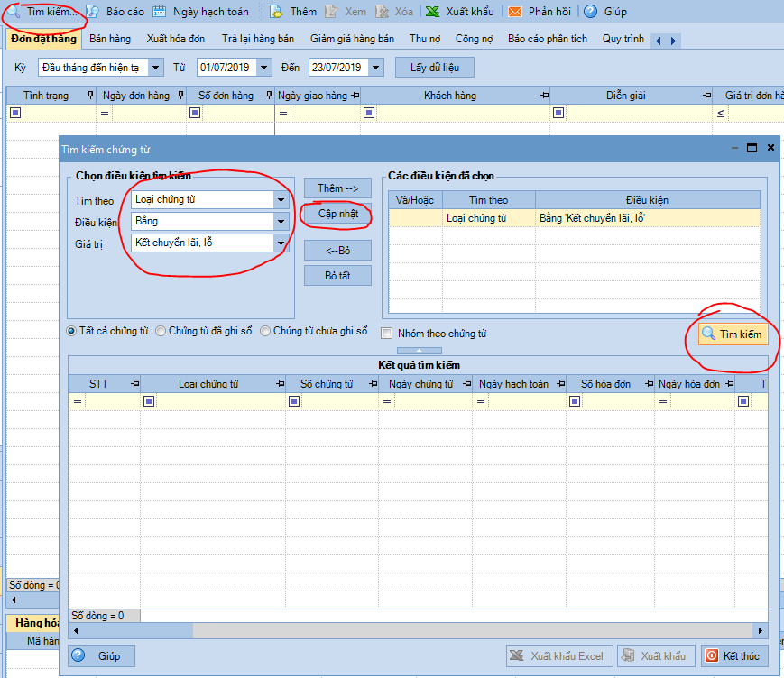Click the Phản hồi envelope icon
Screen dimensions: 784x678
pos(515,11)
